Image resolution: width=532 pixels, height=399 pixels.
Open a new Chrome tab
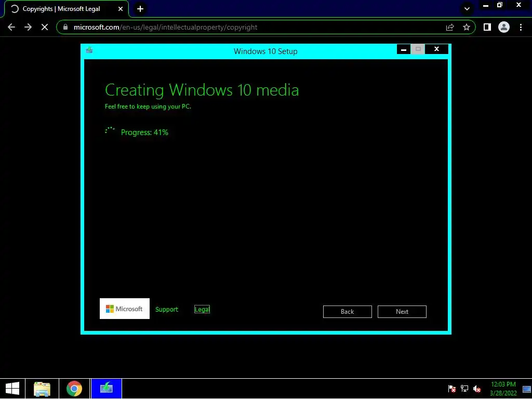coord(140,9)
